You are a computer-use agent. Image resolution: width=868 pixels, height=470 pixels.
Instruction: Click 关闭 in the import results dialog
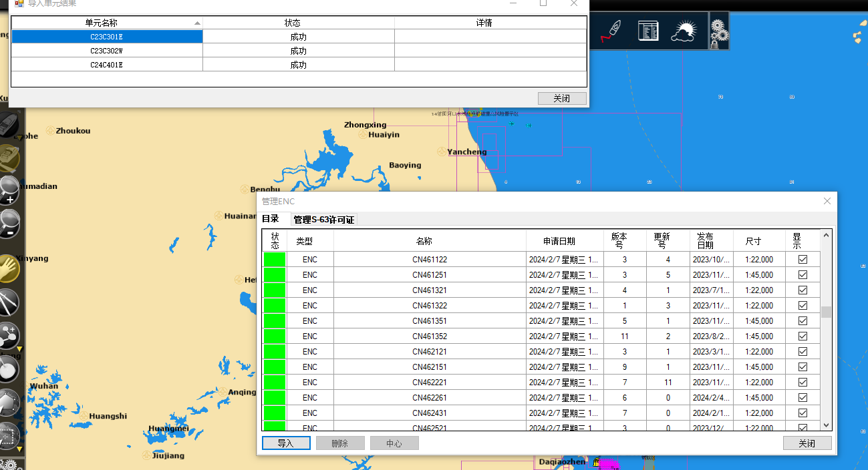(x=562, y=98)
